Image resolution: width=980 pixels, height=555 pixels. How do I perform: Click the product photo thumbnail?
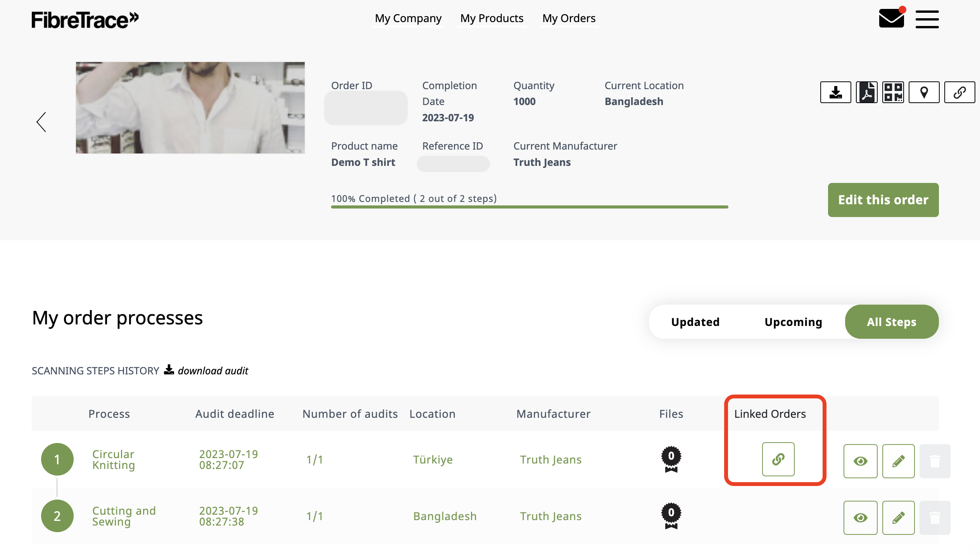click(190, 108)
